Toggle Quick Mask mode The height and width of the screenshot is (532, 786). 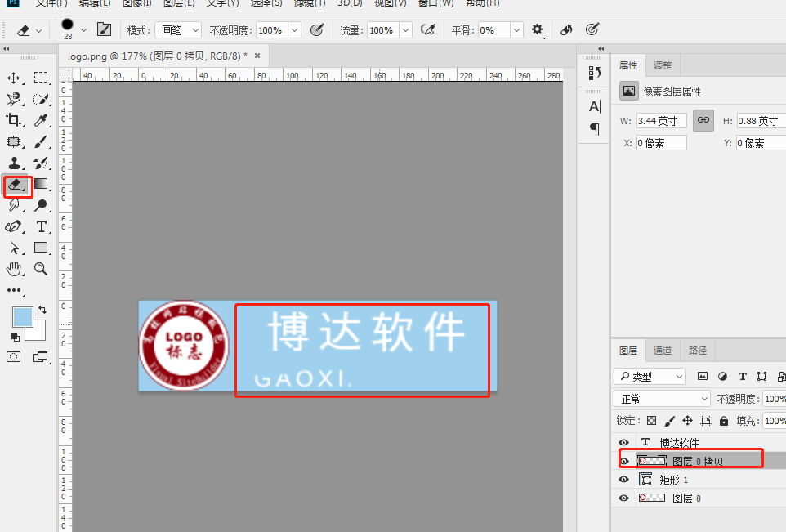(x=14, y=357)
